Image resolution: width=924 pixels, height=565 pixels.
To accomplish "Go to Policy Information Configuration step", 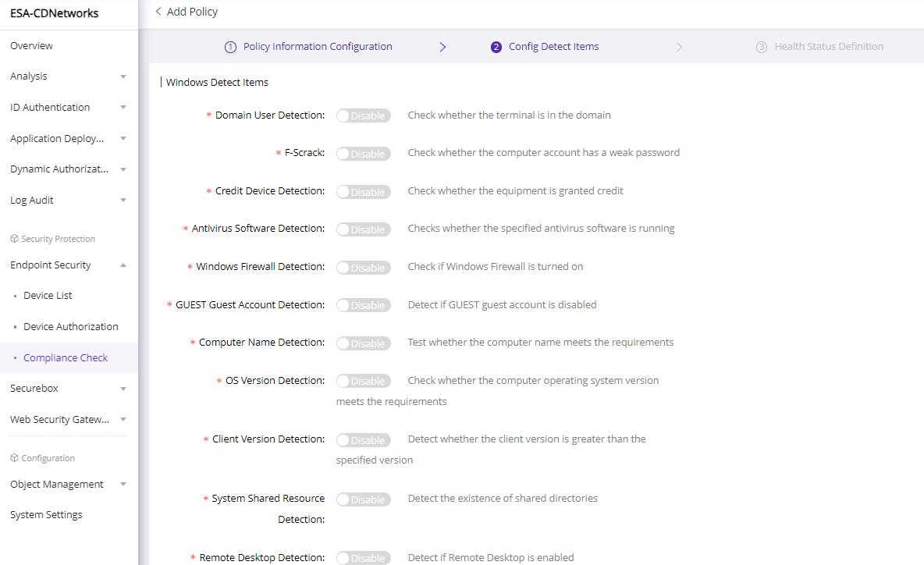I will [318, 47].
